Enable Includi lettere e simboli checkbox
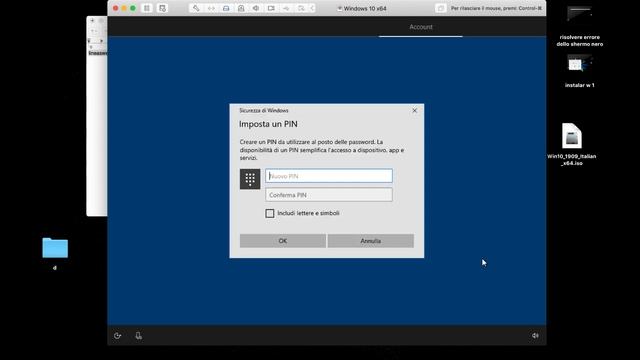The image size is (640, 360). [270, 213]
